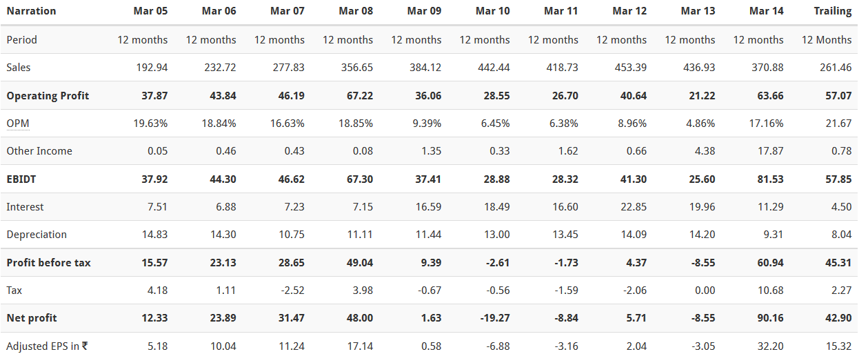Click the Narration column header
The height and width of the screenshot is (354, 868).
click(x=31, y=11)
